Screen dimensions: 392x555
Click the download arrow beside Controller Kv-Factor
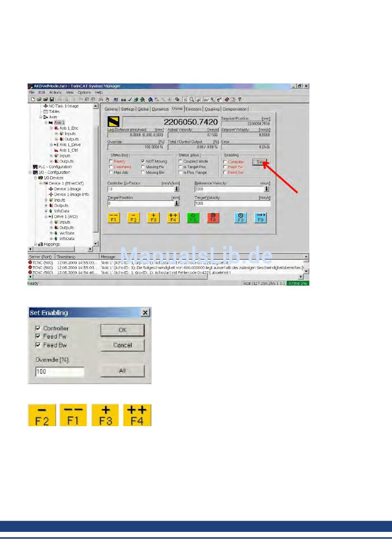coord(177,189)
